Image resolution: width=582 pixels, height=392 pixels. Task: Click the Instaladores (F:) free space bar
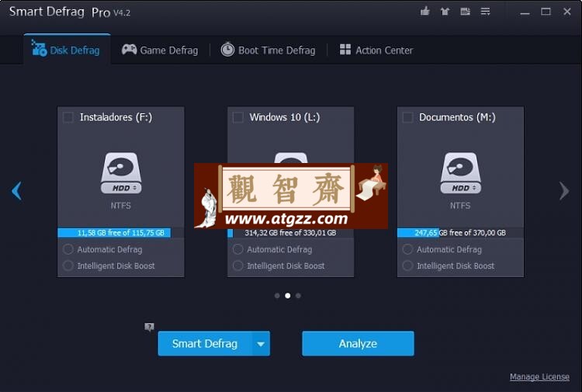pos(120,233)
